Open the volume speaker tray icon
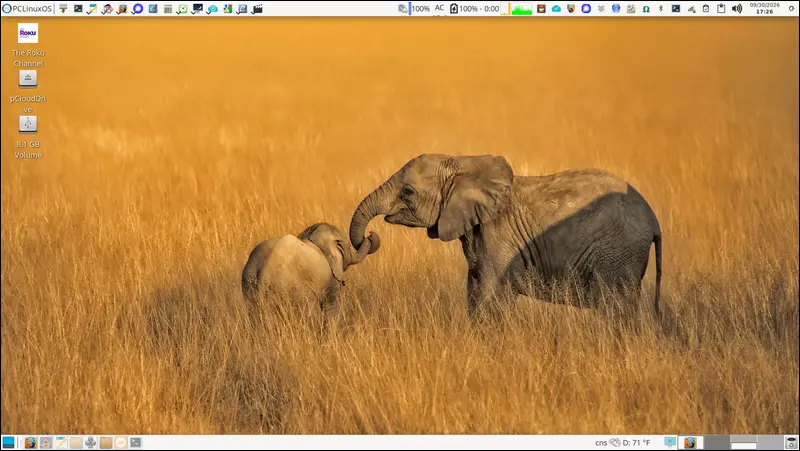 [x=737, y=9]
